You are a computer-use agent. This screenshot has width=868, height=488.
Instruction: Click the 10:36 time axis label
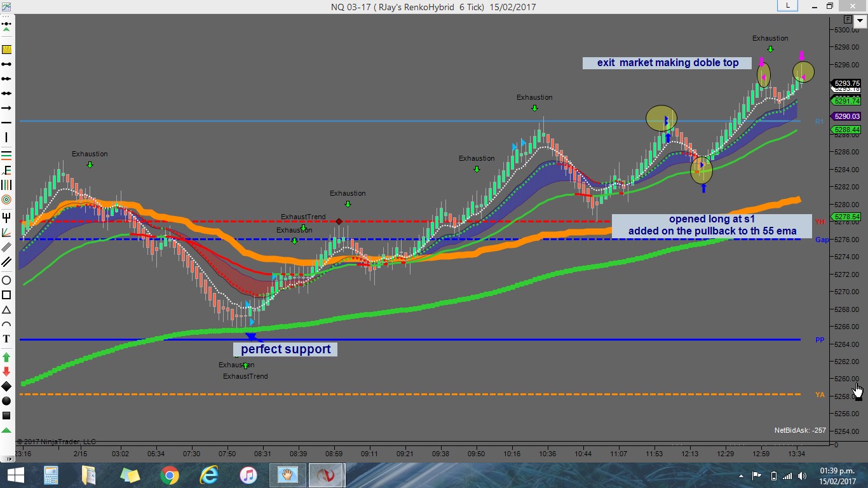(x=546, y=454)
